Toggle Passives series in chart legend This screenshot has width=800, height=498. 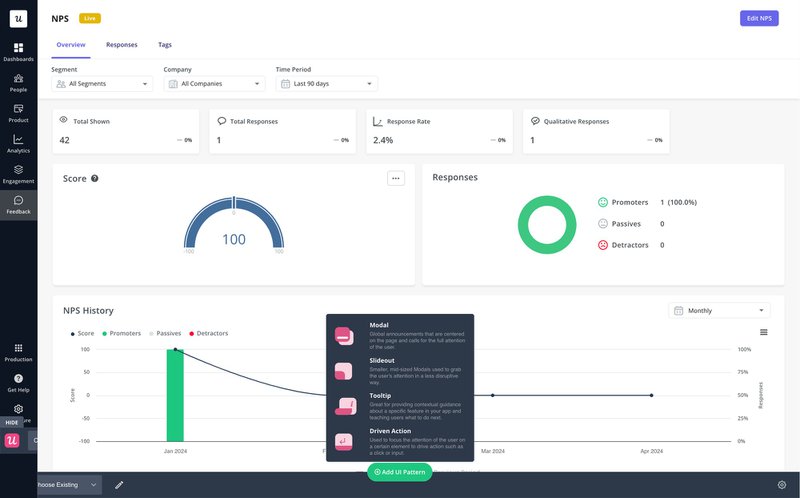coord(166,333)
